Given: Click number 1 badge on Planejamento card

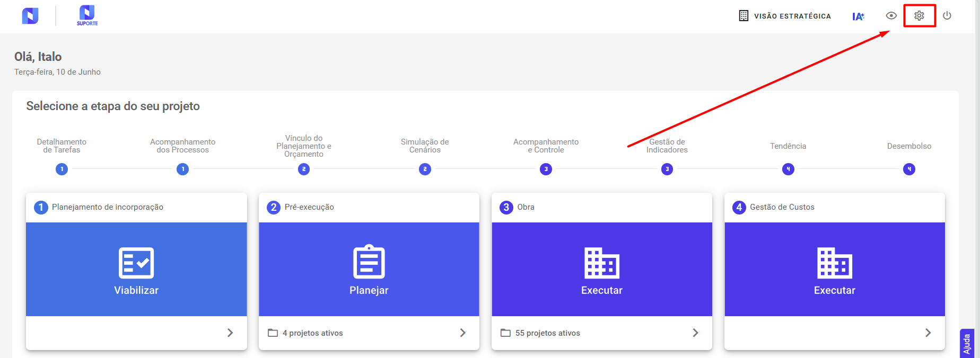Looking at the screenshot, I should coord(41,207).
